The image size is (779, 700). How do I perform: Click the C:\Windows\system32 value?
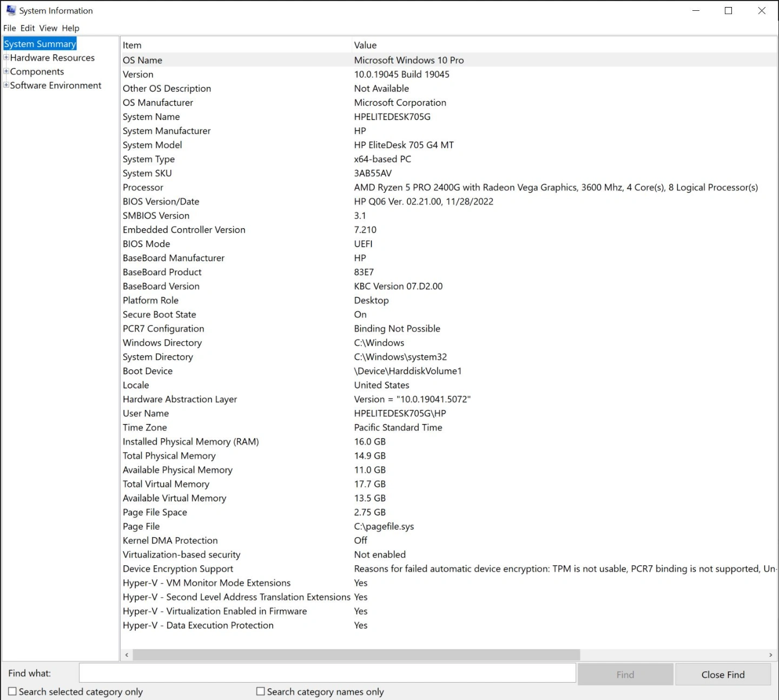click(x=400, y=356)
